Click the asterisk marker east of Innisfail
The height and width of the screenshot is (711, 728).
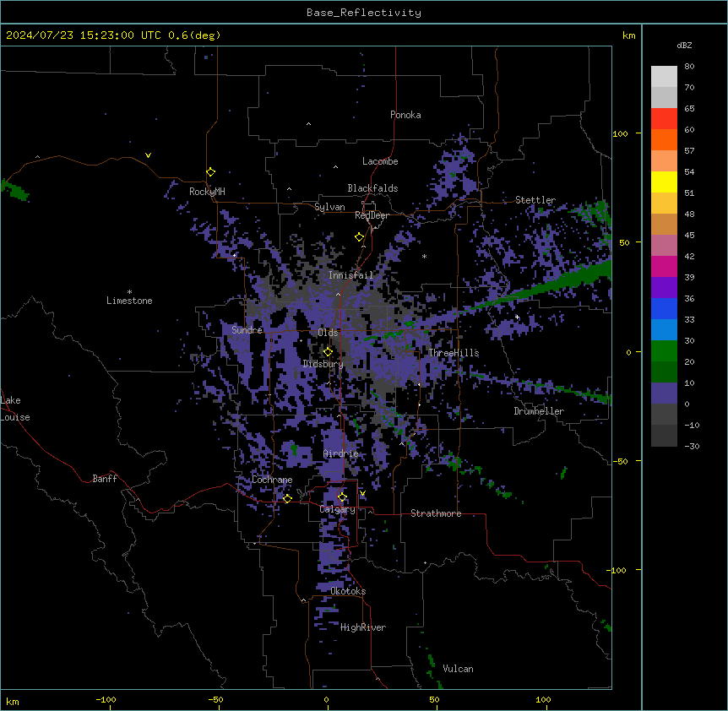coord(424,256)
